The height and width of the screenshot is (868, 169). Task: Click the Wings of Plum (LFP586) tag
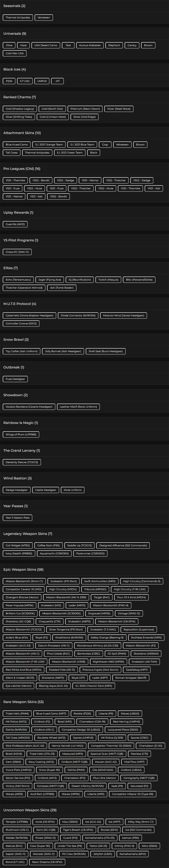pos(21,434)
